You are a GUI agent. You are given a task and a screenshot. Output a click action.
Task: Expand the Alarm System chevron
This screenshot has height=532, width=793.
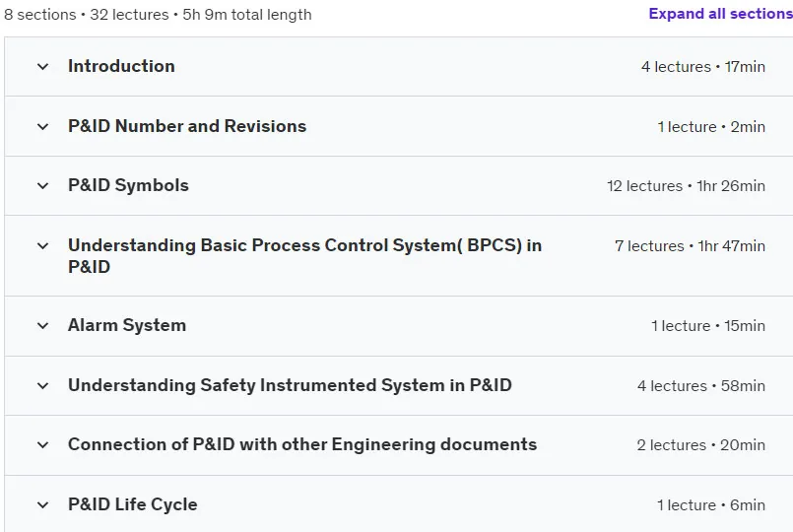coord(43,326)
